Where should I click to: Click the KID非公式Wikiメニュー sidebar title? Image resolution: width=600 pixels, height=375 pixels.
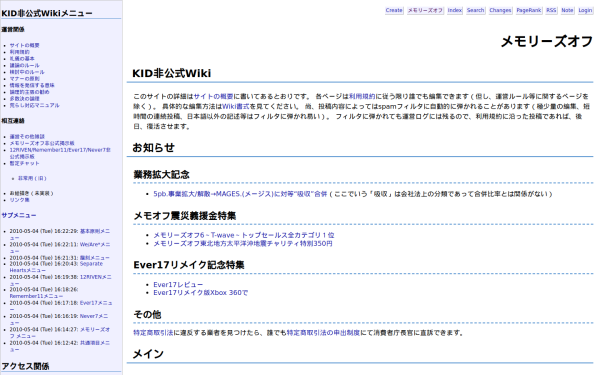click(47, 13)
